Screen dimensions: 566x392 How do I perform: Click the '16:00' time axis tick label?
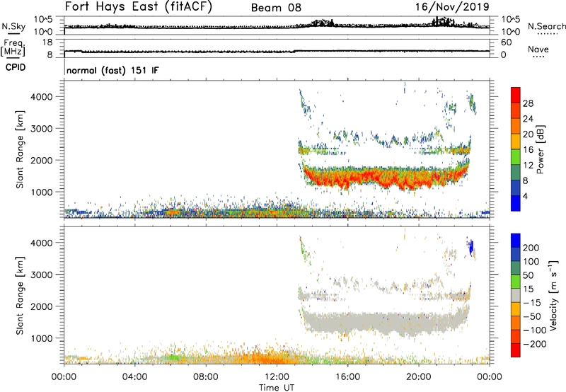point(347,376)
